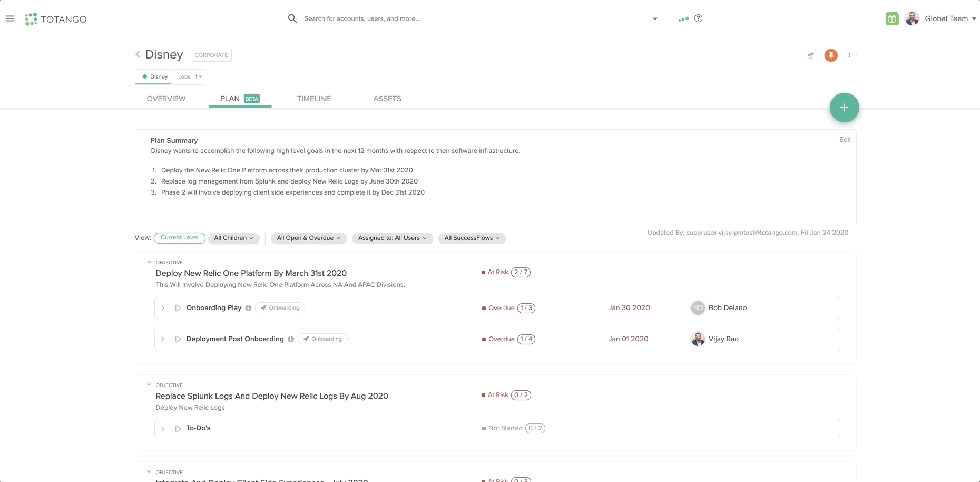This screenshot has height=482, width=980.
Task: Click the Totango logo
Action: pyautogui.click(x=56, y=19)
